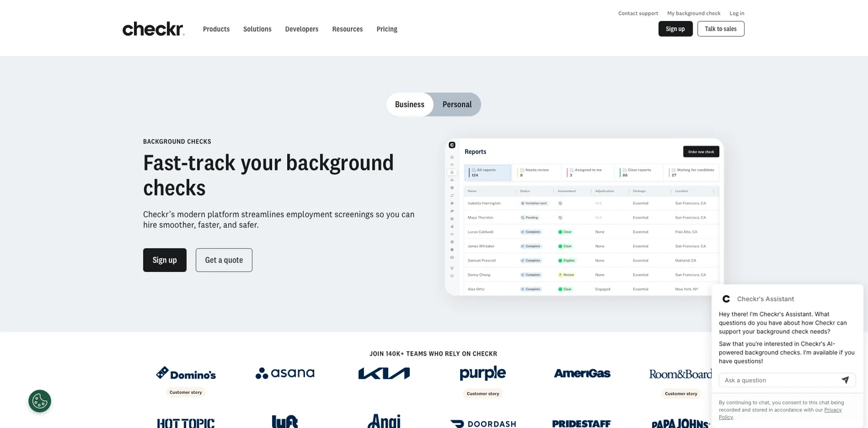The image size is (868, 428).
Task: Select Clear reports tab in preview
Action: tap(639, 172)
